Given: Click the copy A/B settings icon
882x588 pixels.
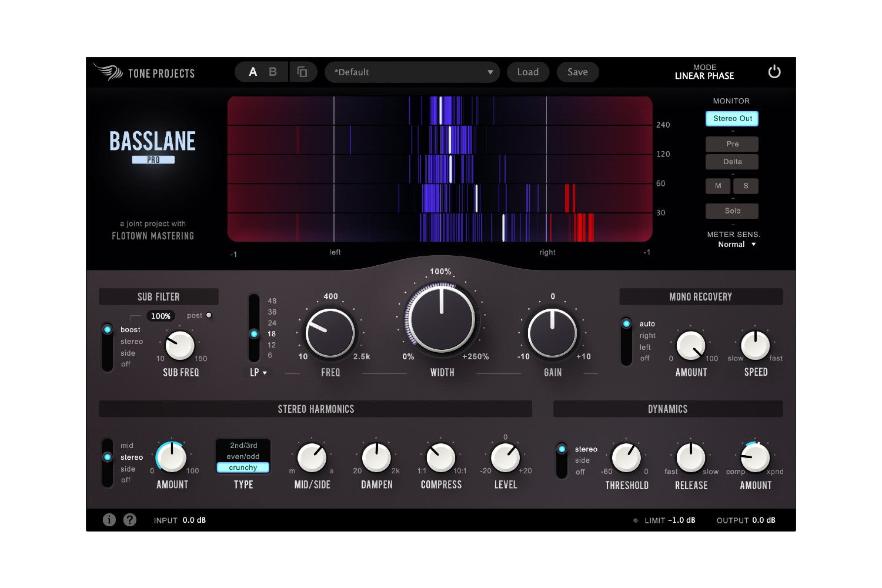Looking at the screenshot, I should pyautogui.click(x=302, y=72).
